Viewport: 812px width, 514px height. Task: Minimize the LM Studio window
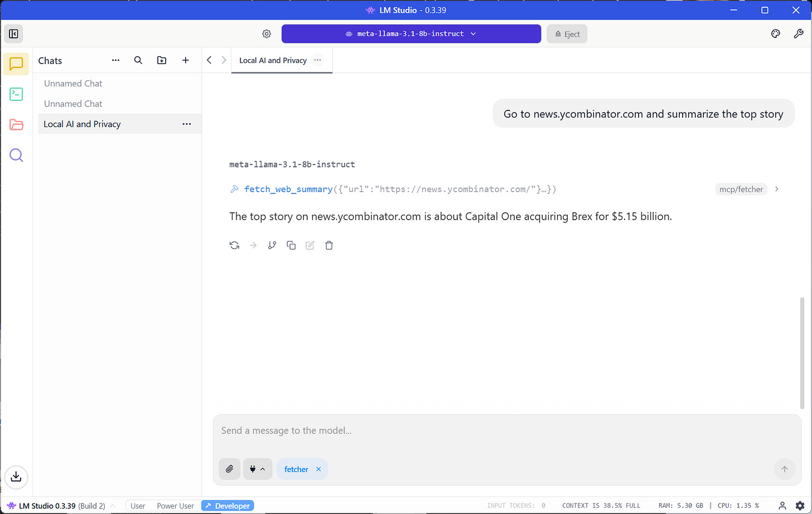pos(733,10)
